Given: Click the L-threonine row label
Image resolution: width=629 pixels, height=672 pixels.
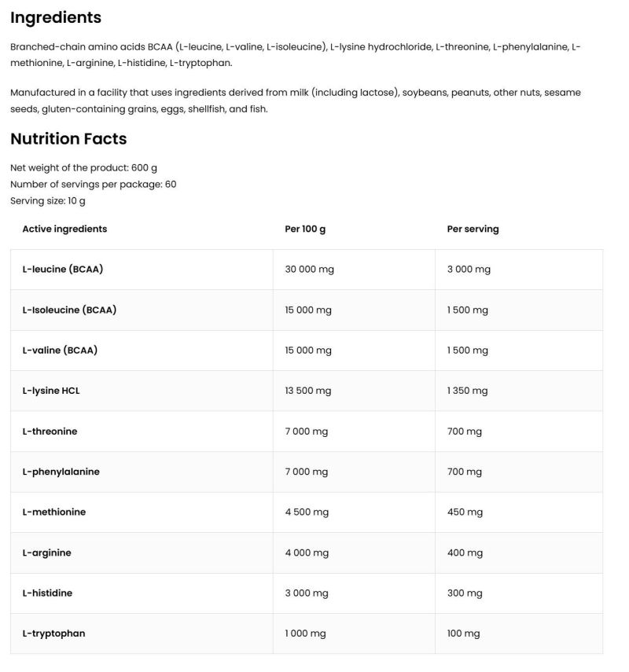Looking at the screenshot, I should pos(50,431).
